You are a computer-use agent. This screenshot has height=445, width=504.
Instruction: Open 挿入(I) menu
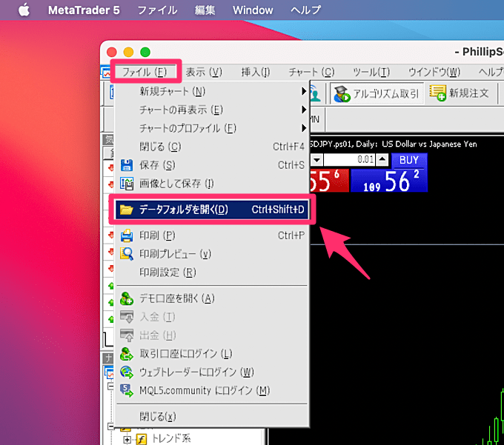pyautogui.click(x=256, y=72)
